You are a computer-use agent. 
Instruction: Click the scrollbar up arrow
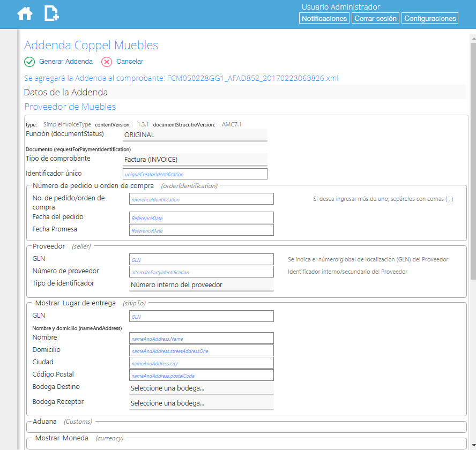click(473, 39)
